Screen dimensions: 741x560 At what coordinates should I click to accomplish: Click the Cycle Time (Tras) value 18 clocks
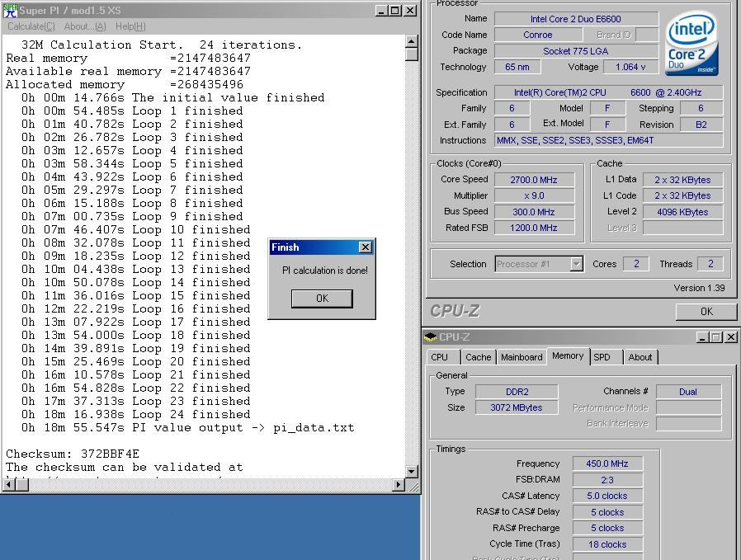pyautogui.click(x=607, y=544)
